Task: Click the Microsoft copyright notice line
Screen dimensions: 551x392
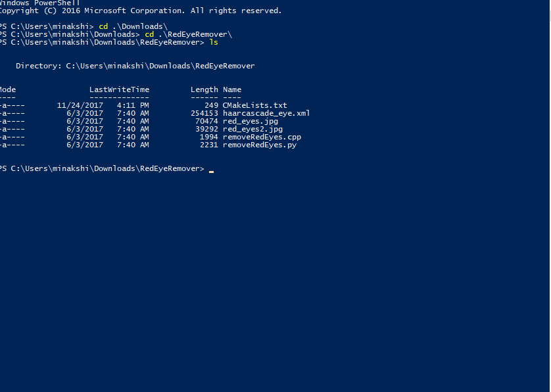Action: point(141,11)
